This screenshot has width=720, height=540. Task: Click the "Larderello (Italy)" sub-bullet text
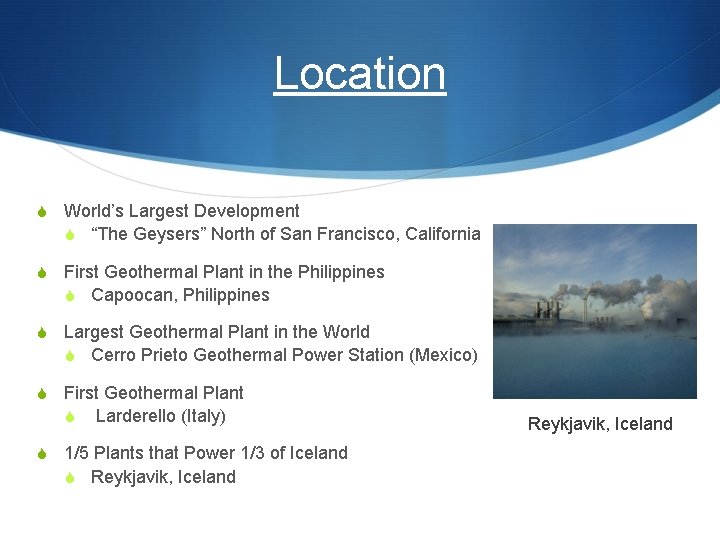click(x=160, y=416)
